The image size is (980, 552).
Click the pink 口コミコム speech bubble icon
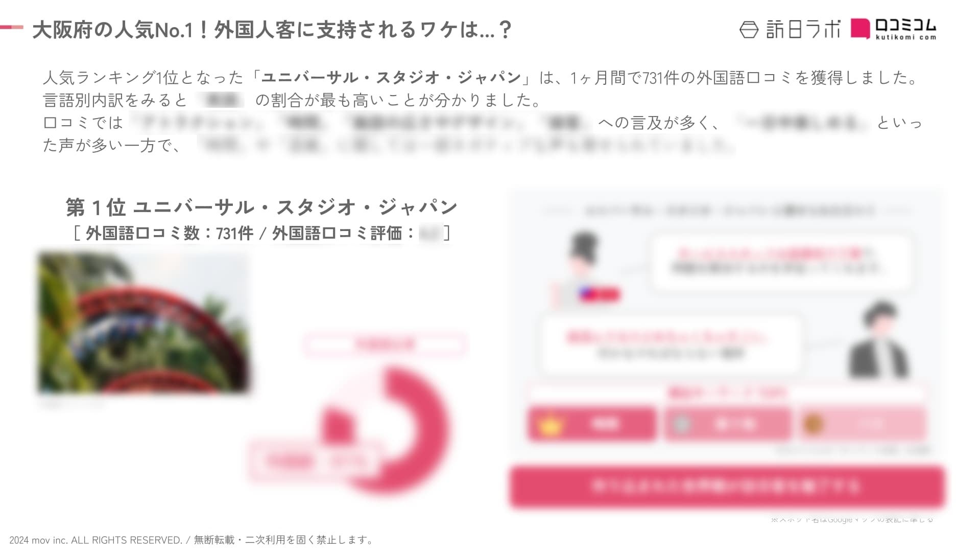coord(860,28)
